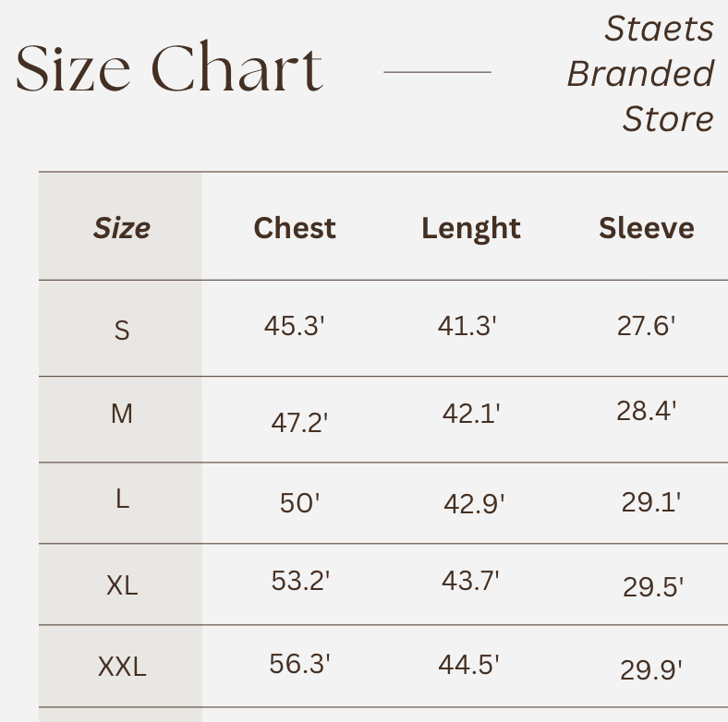This screenshot has width=728, height=722.
Task: Click the Staets Branded Store text
Action: click(641, 74)
